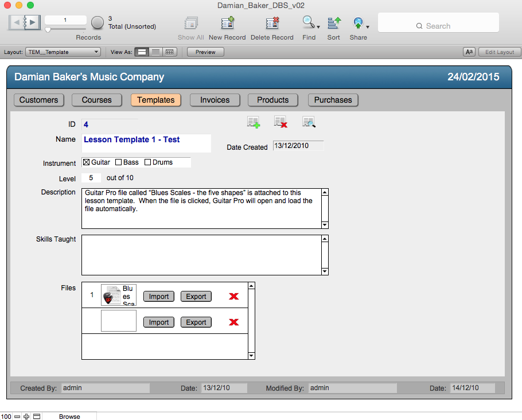Click the Files list scrollbar down arrow
The width and height of the screenshot is (522, 420).
[x=252, y=356]
